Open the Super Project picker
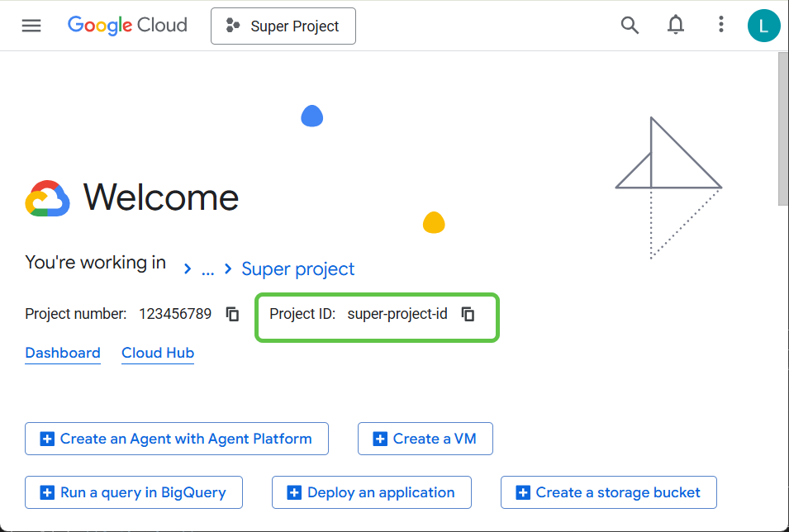 pos(283,26)
